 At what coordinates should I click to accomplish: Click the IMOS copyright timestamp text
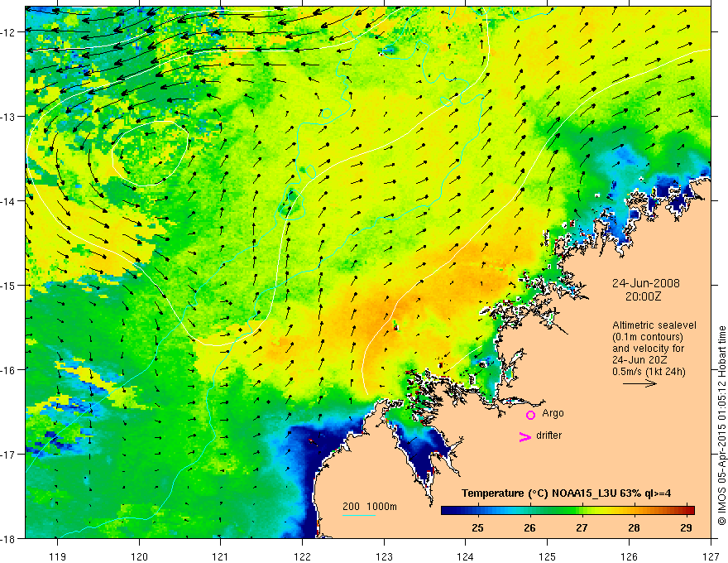(x=721, y=426)
